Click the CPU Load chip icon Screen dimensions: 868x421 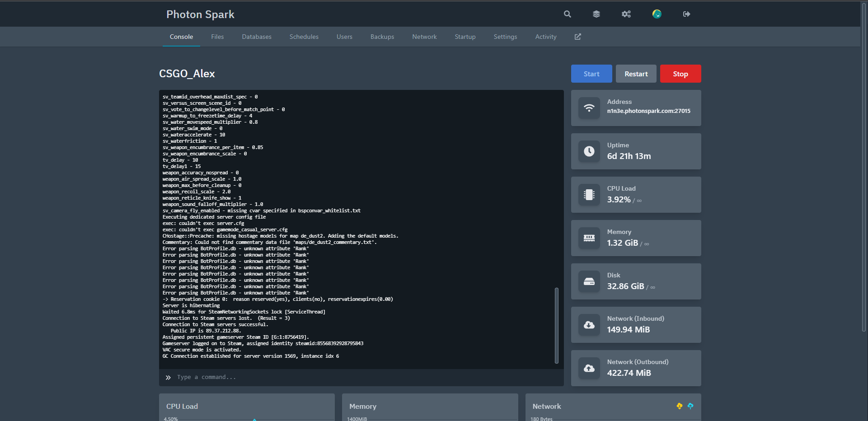(589, 195)
